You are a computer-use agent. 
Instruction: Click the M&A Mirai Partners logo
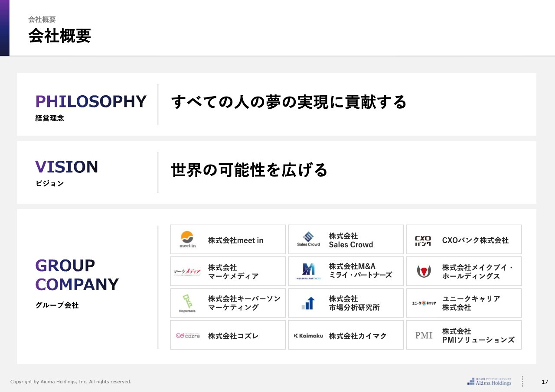pos(308,271)
